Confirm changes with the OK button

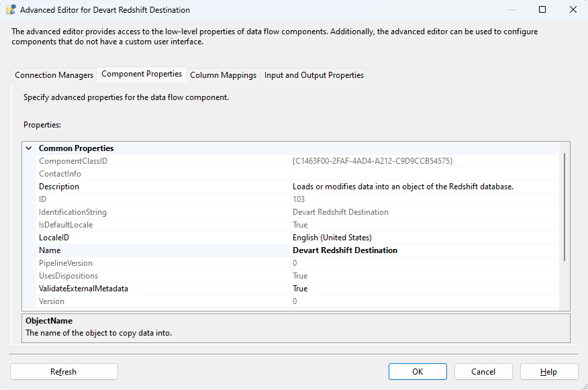coord(418,372)
